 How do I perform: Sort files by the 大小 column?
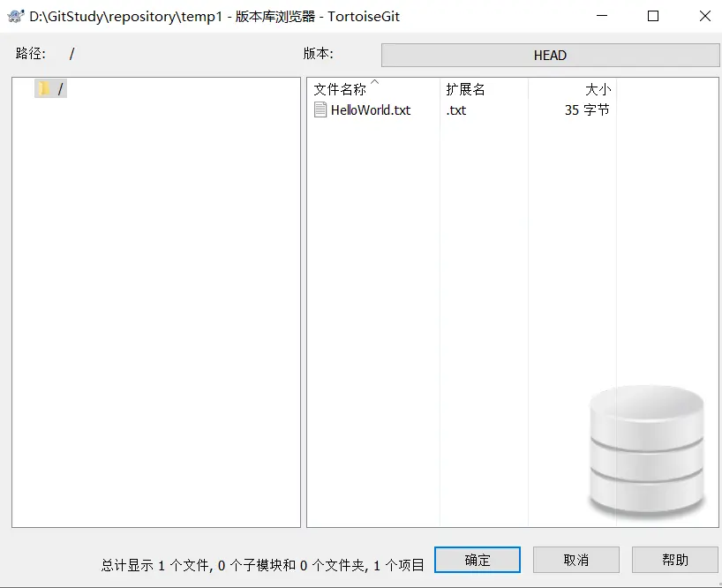tap(598, 88)
